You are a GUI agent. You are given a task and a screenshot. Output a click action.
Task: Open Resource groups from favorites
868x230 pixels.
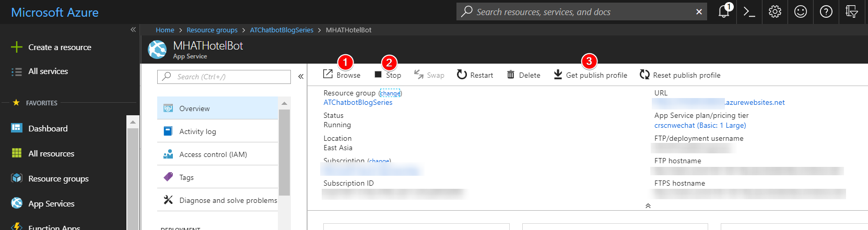tap(58, 178)
